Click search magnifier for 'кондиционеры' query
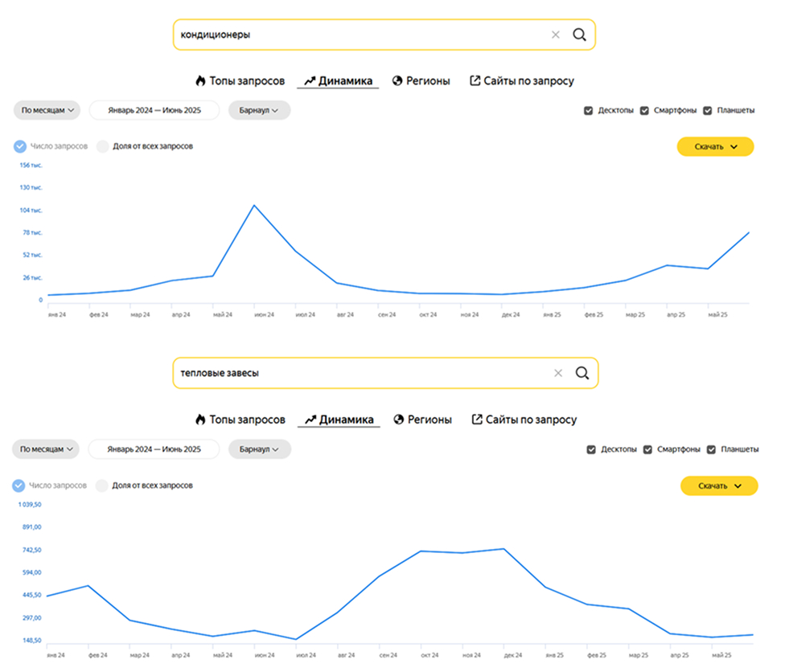789x672 pixels. pos(579,35)
